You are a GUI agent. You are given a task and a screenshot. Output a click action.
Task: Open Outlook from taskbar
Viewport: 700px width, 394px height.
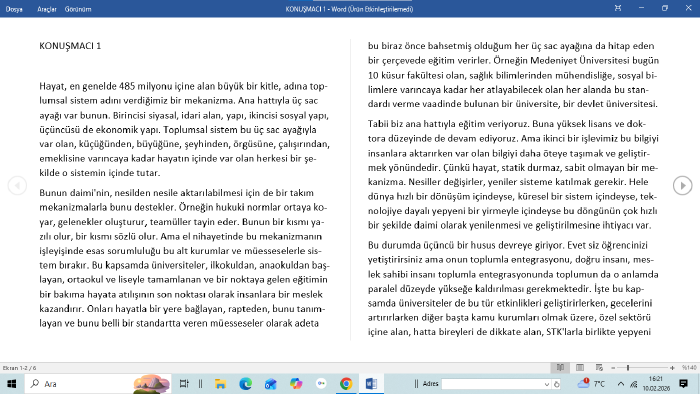(x=271, y=384)
